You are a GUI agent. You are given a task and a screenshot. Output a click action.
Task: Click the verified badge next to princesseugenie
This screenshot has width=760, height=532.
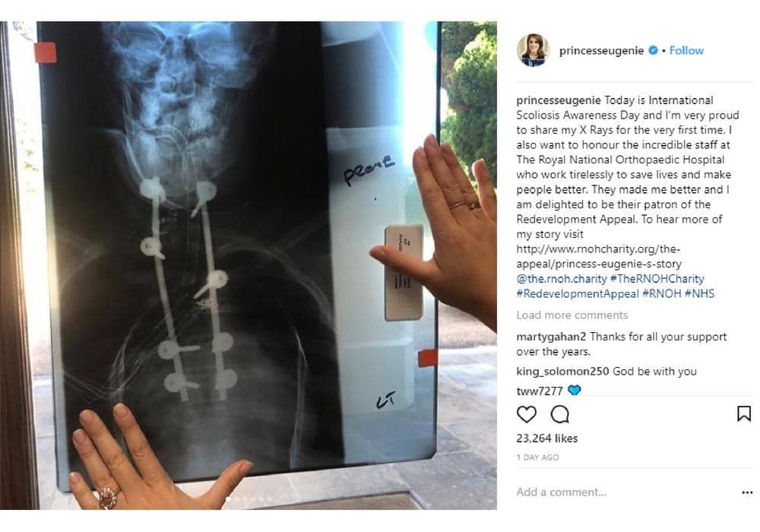[x=654, y=50]
